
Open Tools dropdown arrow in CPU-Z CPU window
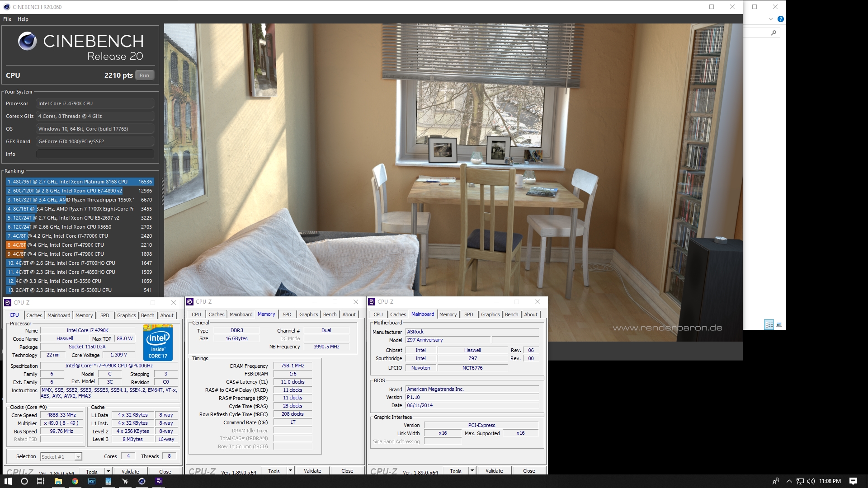(x=108, y=471)
